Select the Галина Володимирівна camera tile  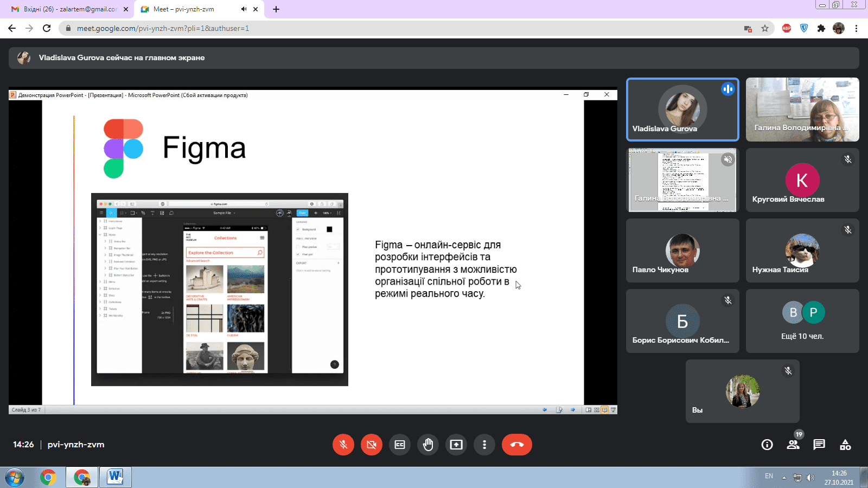[802, 110]
